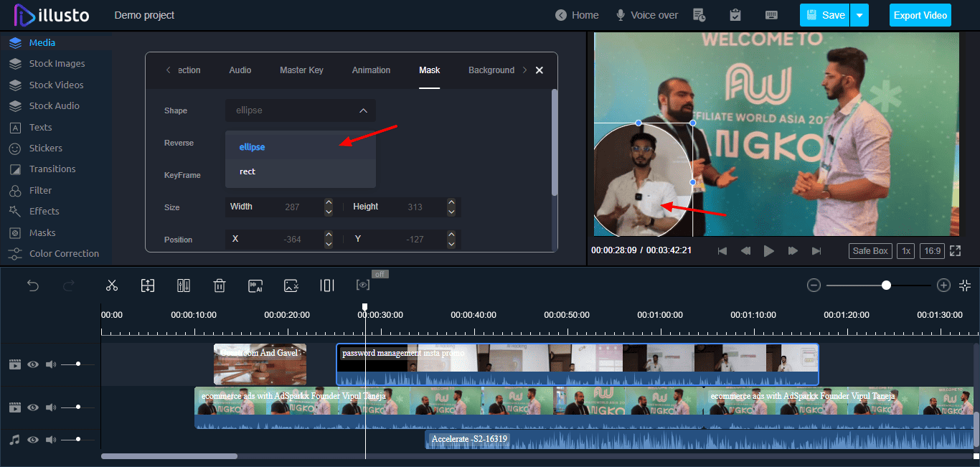
Task: Click the zoom-in plus icon on timeline
Action: [943, 286]
